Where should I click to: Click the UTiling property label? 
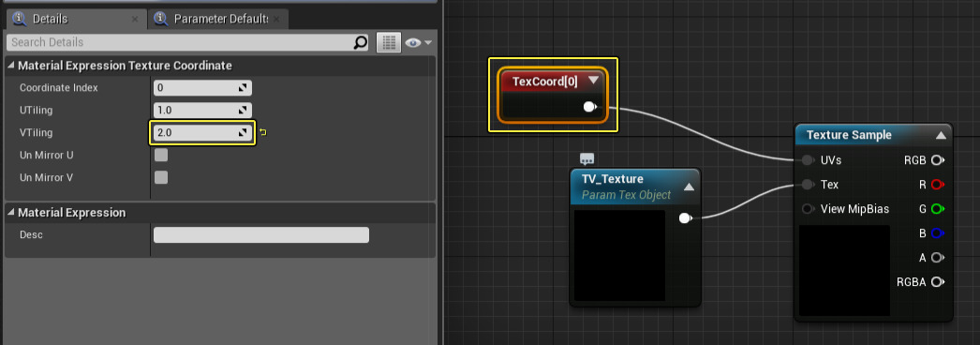click(37, 111)
